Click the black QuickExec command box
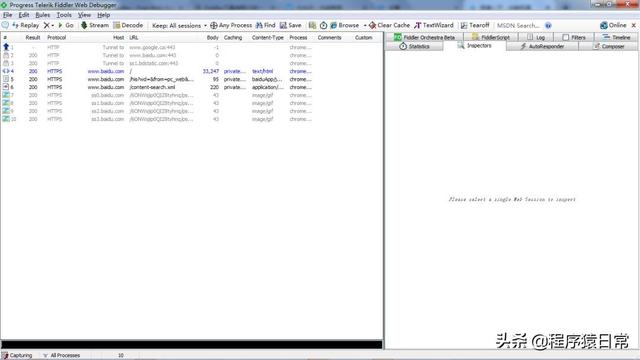The width and height of the screenshot is (640, 360). pyautogui.click(x=191, y=344)
